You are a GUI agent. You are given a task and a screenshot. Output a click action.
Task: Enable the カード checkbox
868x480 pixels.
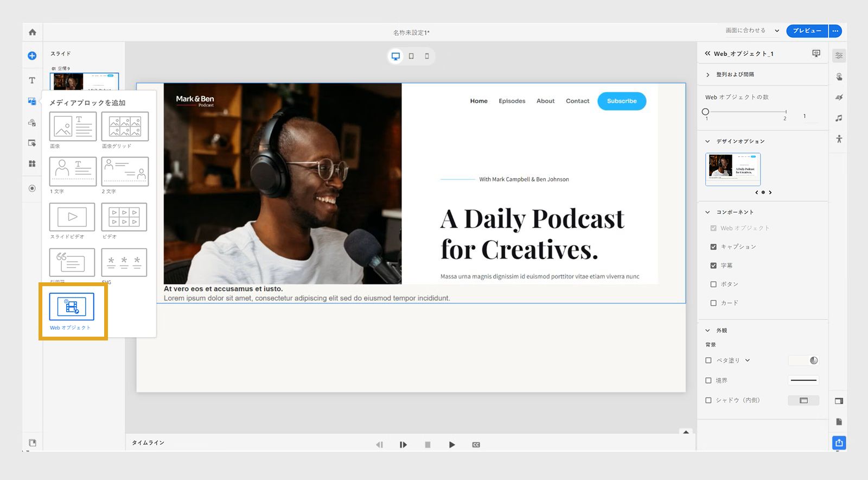[713, 303]
